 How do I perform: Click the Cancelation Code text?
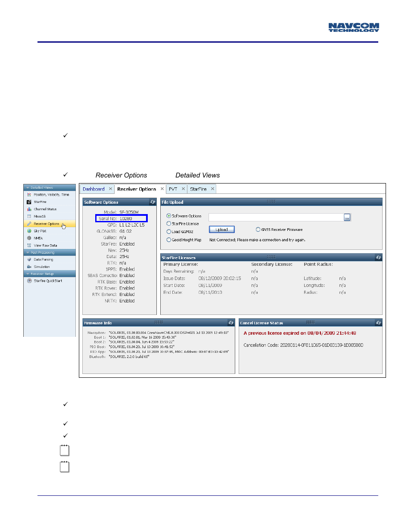click(x=303, y=345)
